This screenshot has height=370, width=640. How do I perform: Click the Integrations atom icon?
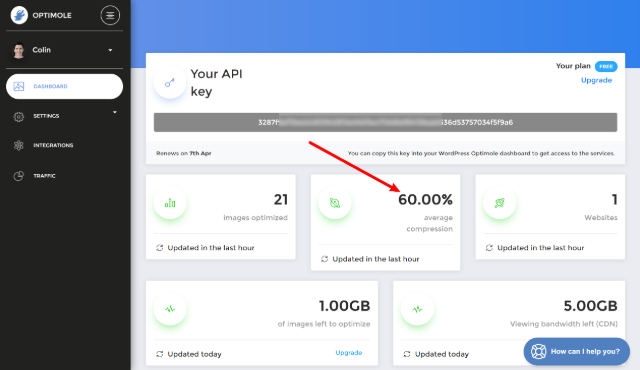click(19, 145)
